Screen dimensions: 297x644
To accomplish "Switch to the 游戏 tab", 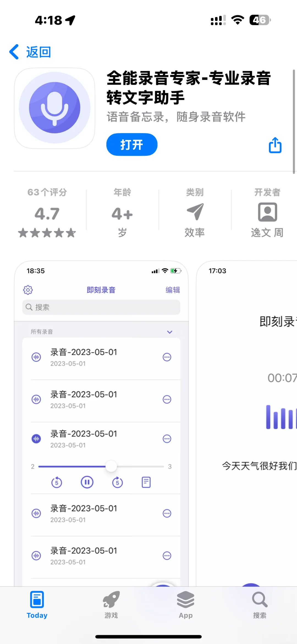I will (x=111, y=605).
